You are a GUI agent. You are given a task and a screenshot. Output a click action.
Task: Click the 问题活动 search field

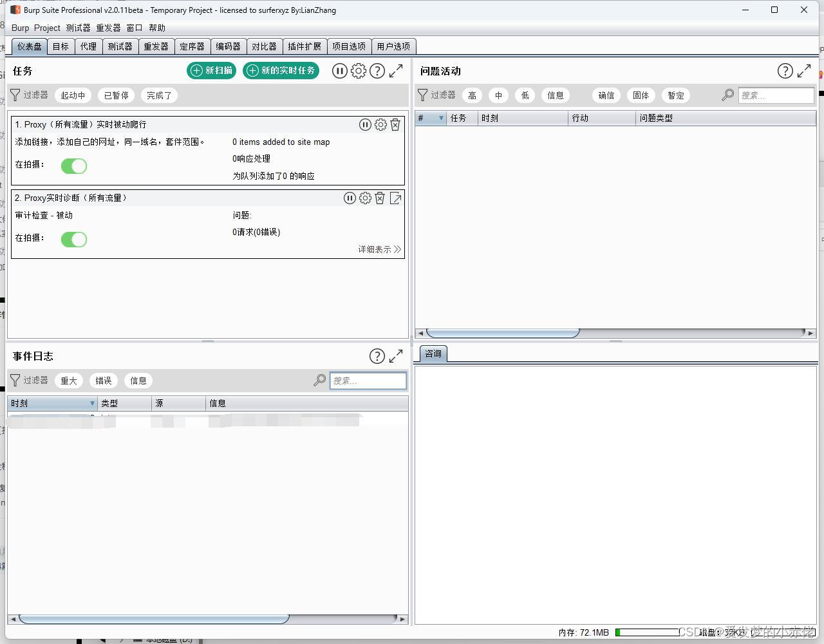coord(776,95)
